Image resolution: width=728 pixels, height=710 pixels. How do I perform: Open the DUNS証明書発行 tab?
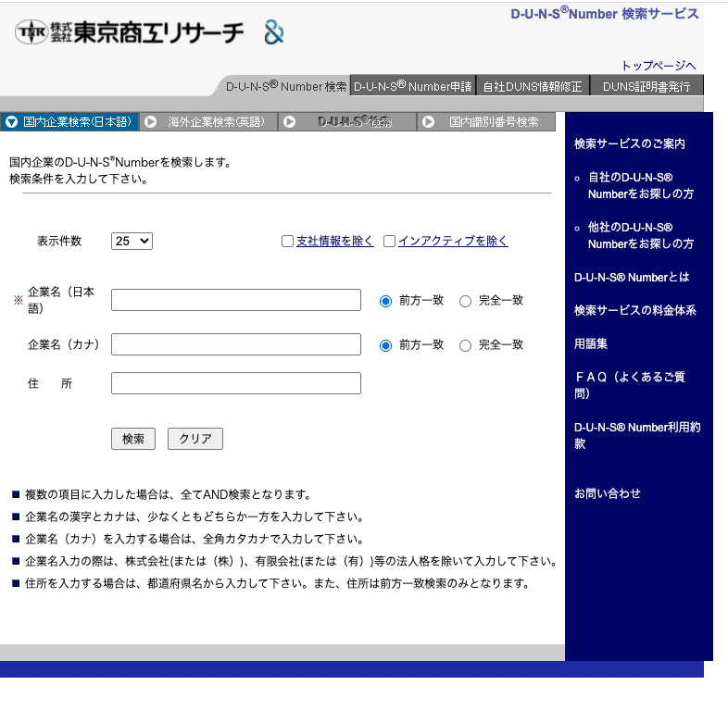[646, 86]
